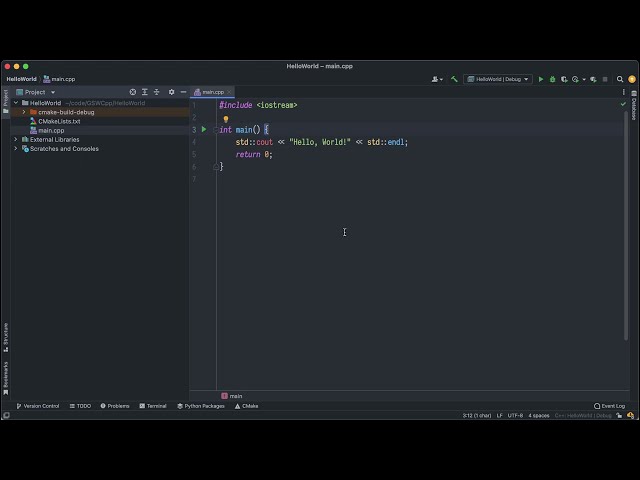Open Profile options dropdown arrow

[x=584, y=79]
